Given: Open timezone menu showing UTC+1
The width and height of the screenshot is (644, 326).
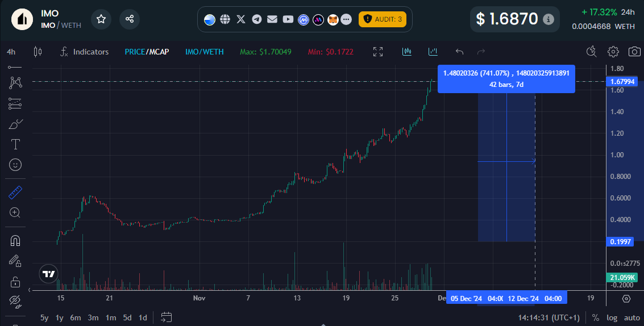Looking at the screenshot, I should tap(549, 317).
